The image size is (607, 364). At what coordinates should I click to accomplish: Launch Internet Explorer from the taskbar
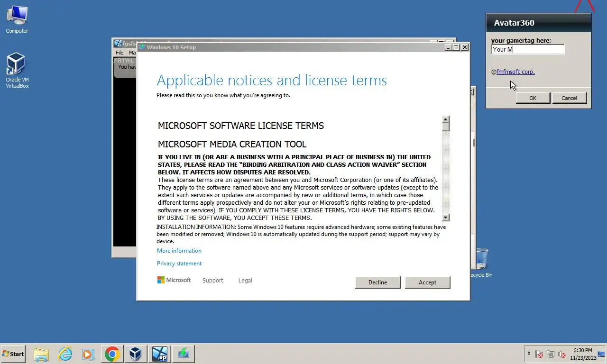pos(65,354)
